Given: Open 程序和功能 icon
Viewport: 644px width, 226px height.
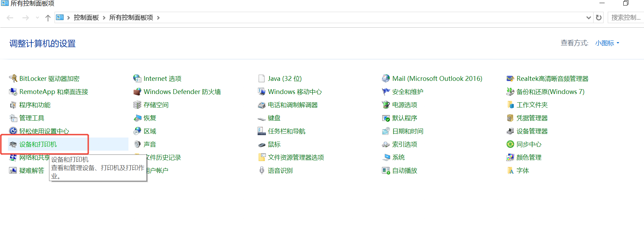Looking at the screenshot, I should tap(13, 105).
